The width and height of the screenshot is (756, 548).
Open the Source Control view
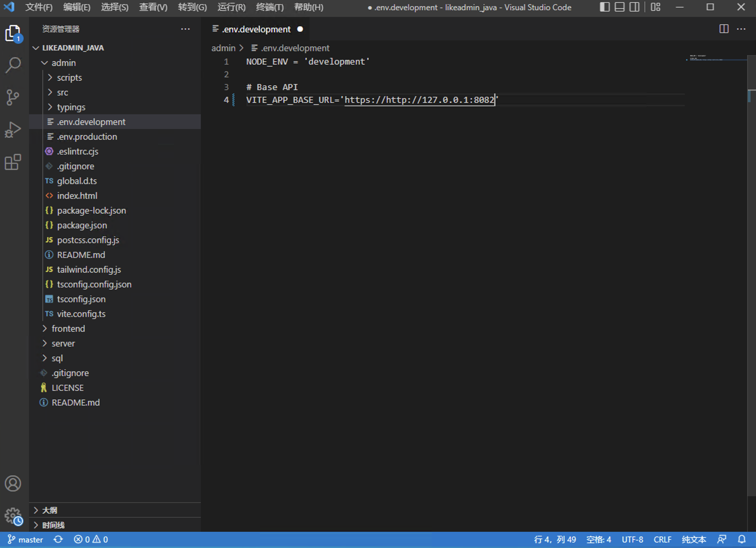click(x=13, y=97)
